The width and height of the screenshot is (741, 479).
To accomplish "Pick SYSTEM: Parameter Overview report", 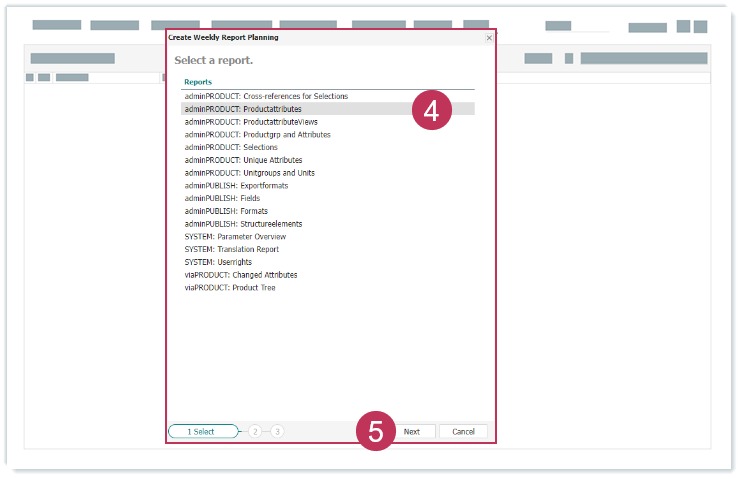I will pos(235,237).
